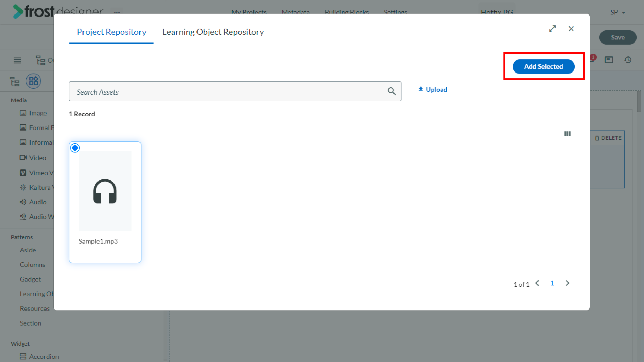Click the upload arrow icon
This screenshot has height=362, width=644.
[421, 89]
